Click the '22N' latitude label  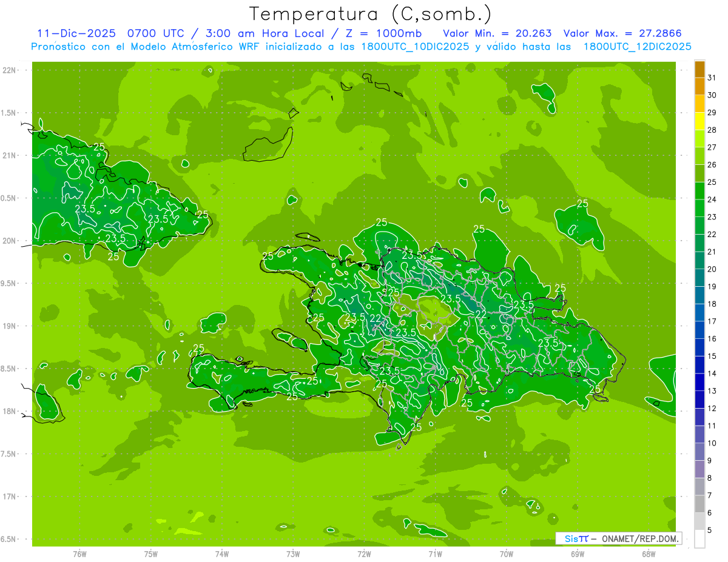(x=10, y=70)
